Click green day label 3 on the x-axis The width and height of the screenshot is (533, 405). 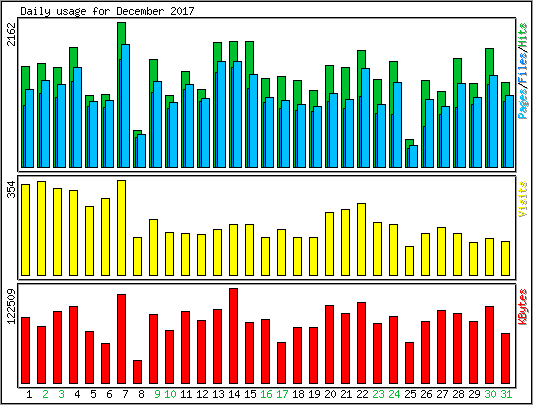61,394
